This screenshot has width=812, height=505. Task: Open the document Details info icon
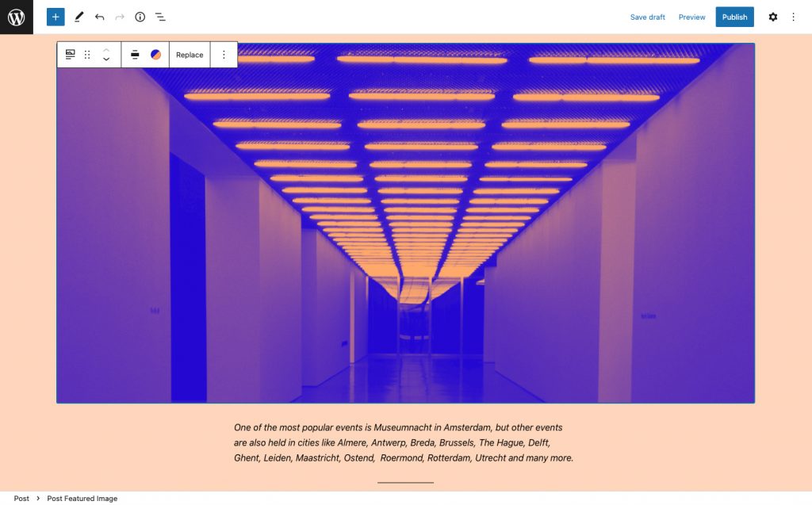(x=140, y=17)
